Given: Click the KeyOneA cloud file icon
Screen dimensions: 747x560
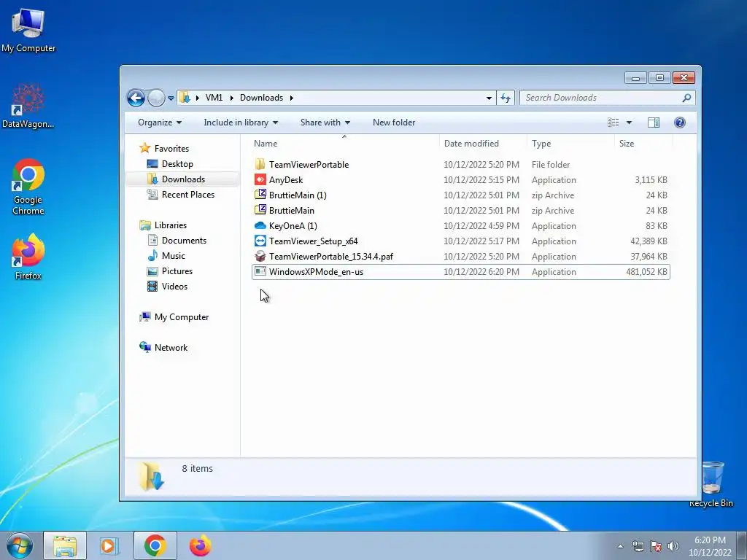Looking at the screenshot, I should pyautogui.click(x=260, y=225).
